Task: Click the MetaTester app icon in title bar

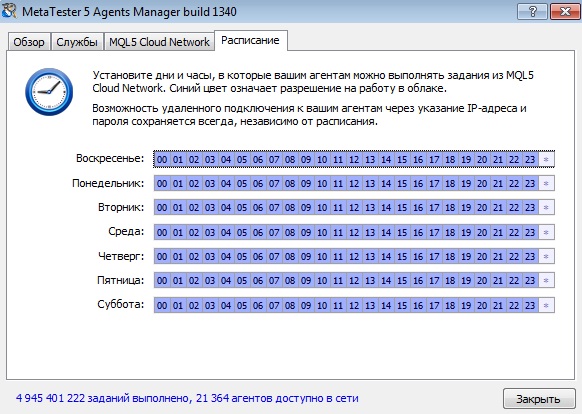Action: click(x=9, y=11)
